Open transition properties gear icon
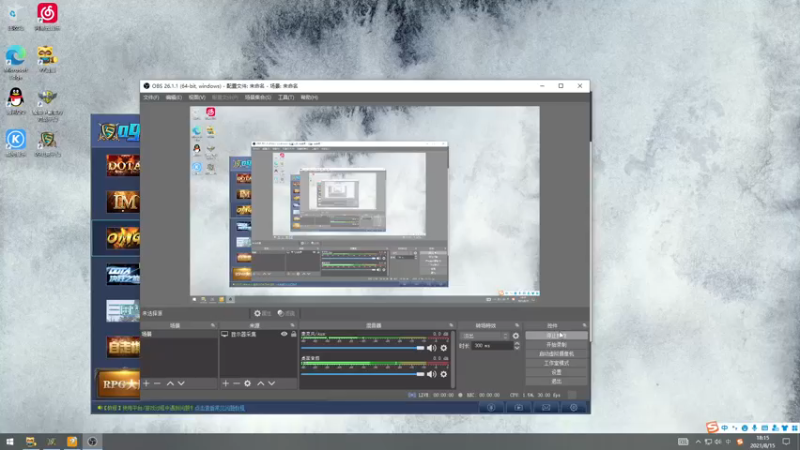This screenshot has width=800, height=450. point(515,336)
